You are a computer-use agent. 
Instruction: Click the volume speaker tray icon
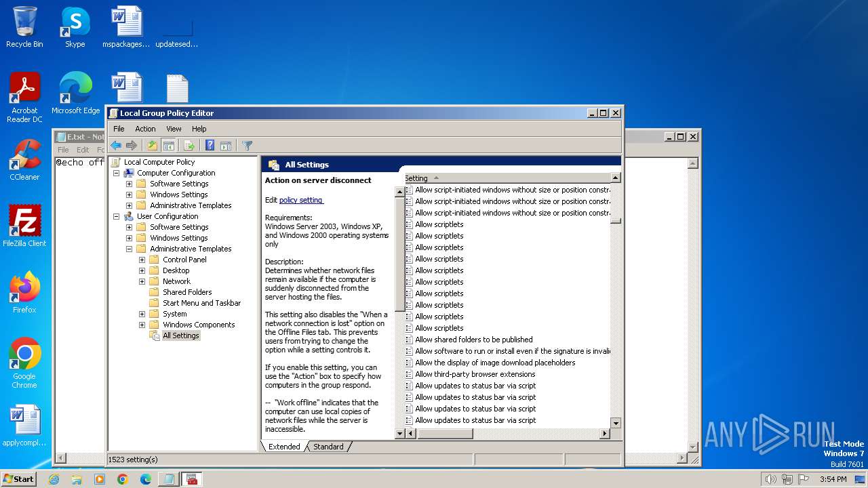(x=770, y=479)
